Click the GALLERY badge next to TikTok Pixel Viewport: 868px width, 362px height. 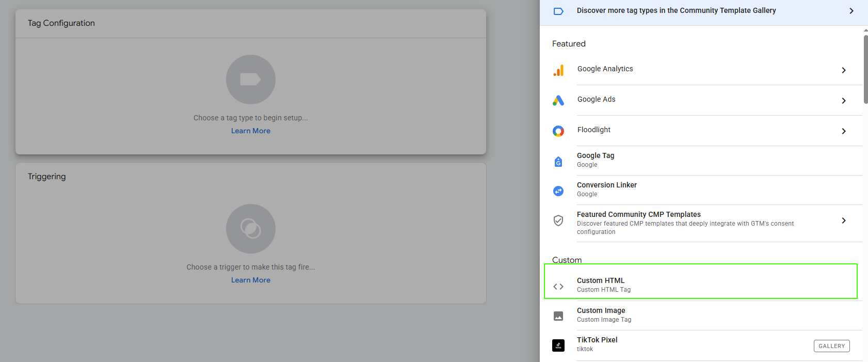pos(832,346)
